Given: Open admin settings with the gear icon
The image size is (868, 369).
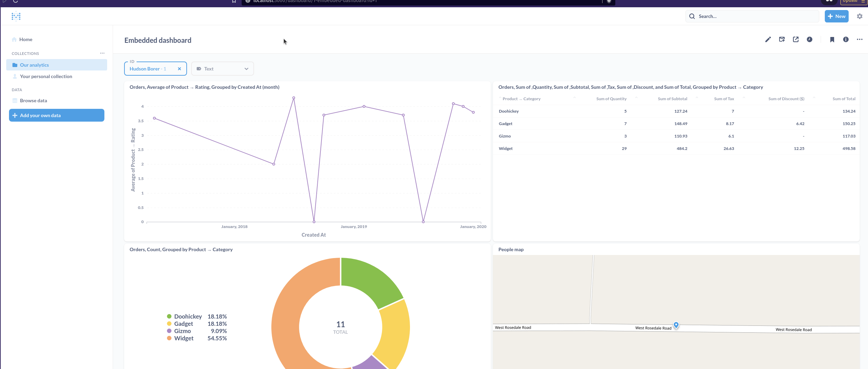Looking at the screenshot, I should 860,16.
